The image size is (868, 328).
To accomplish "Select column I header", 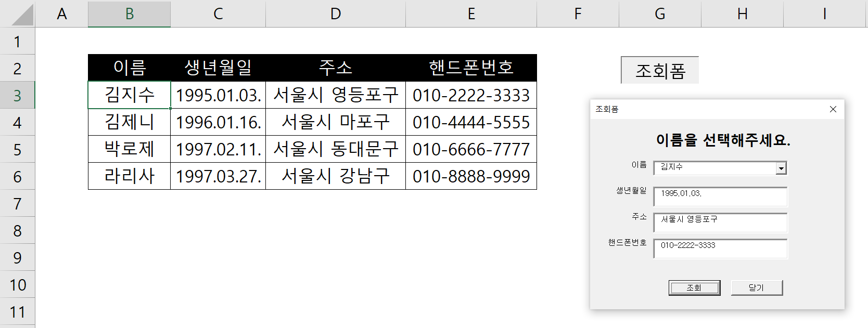I will 825,14.
